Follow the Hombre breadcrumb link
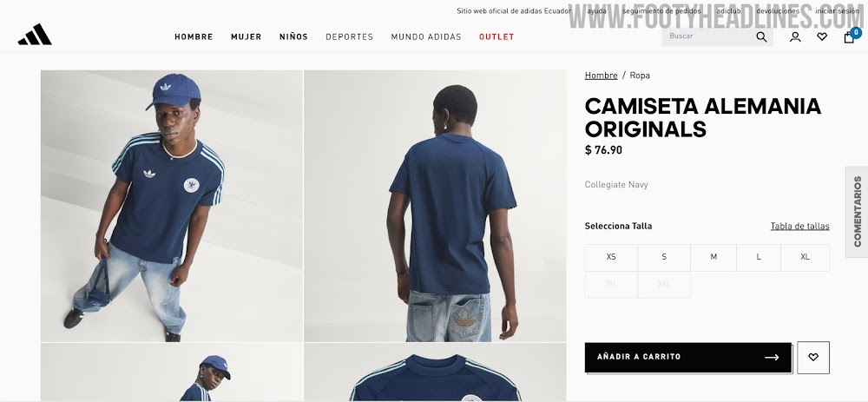 pyautogui.click(x=602, y=76)
